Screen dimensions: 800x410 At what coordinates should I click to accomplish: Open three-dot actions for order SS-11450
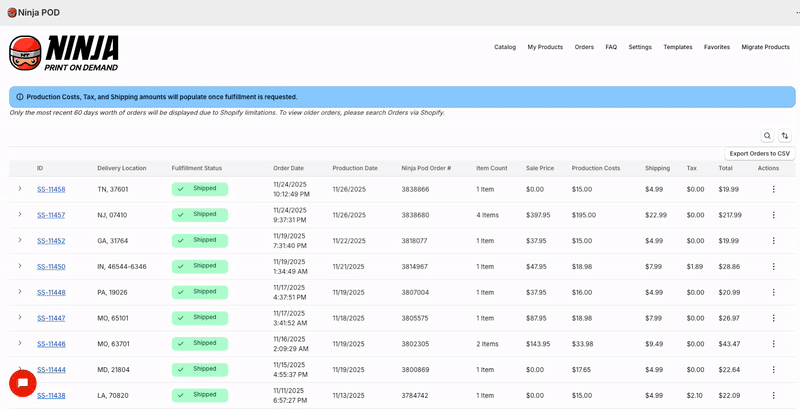[x=773, y=267]
